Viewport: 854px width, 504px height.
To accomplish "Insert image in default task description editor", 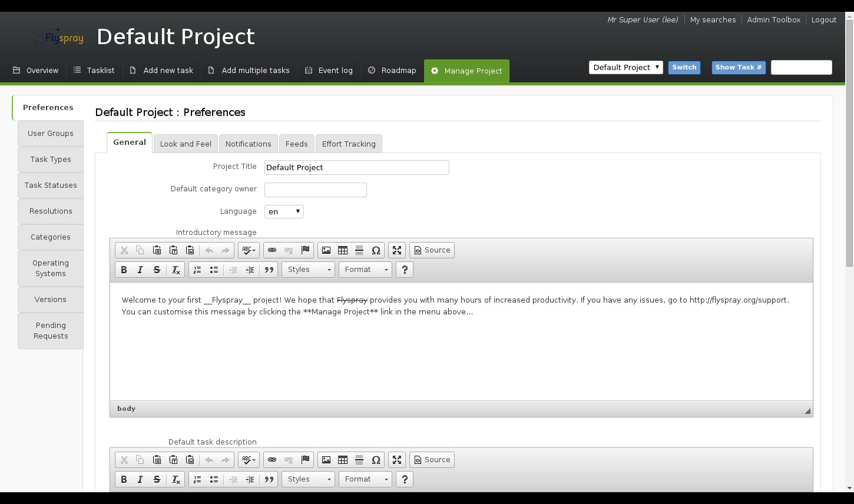I will pyautogui.click(x=326, y=460).
